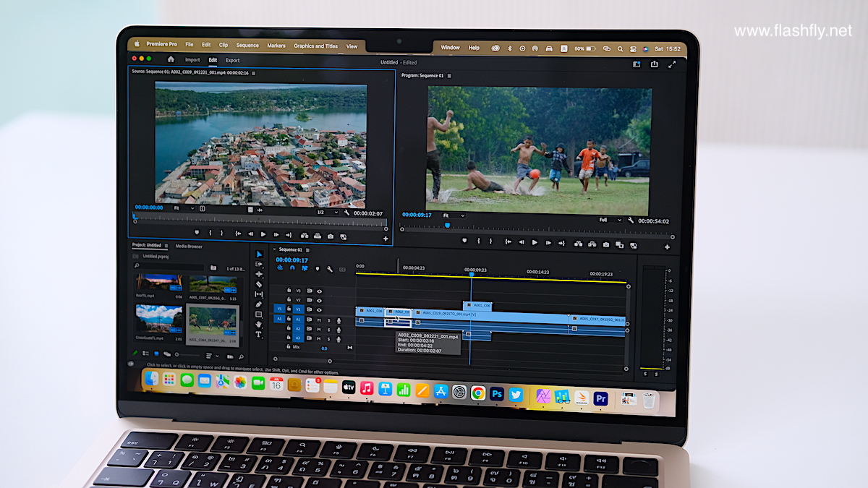Open timeline display settings wrench icon
Image resolution: width=868 pixels, height=488 pixels.
pos(330,270)
